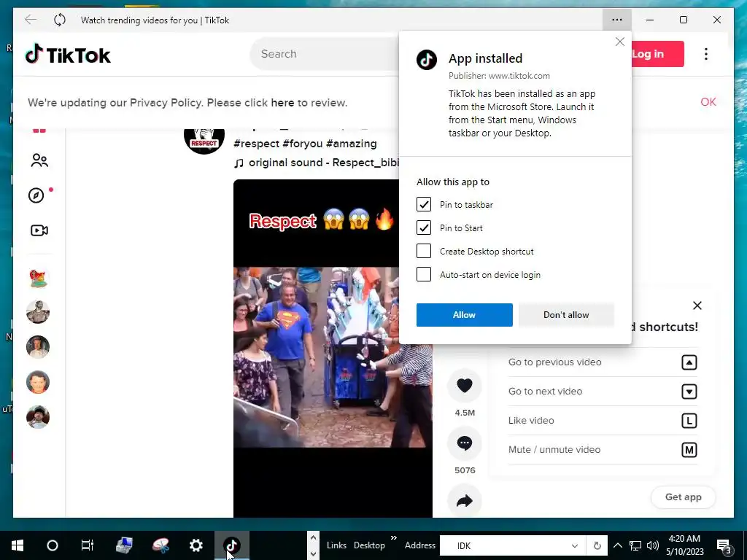The height and width of the screenshot is (560, 747).
Task: Uncheck Pin to Start
Action: [424, 227]
